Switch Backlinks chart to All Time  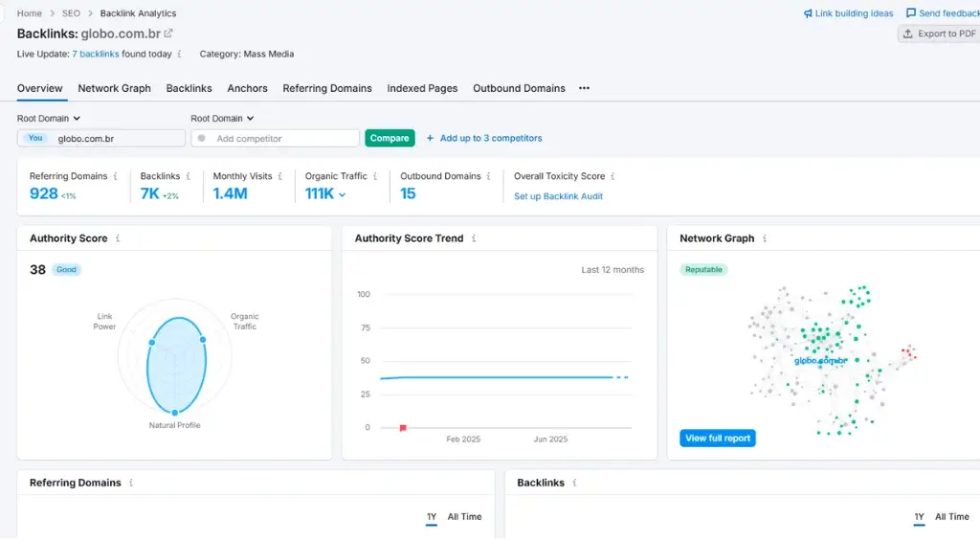(951, 517)
